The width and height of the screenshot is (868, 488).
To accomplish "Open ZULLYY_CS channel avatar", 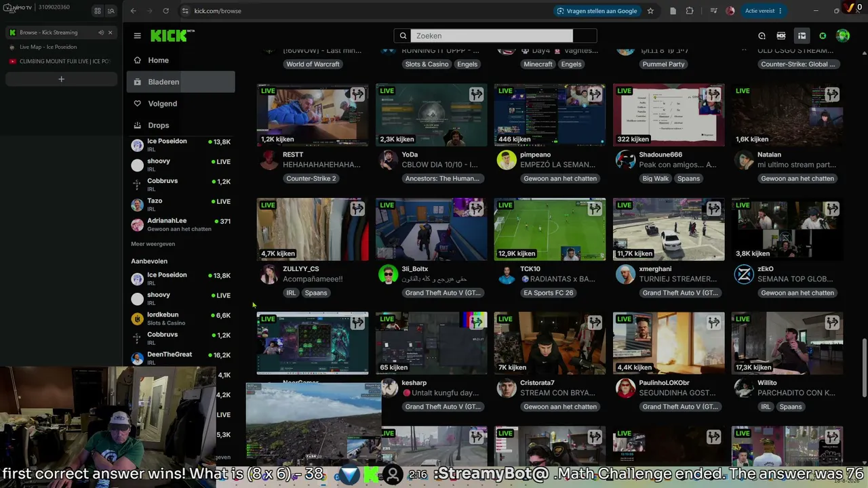I will 269,274.
